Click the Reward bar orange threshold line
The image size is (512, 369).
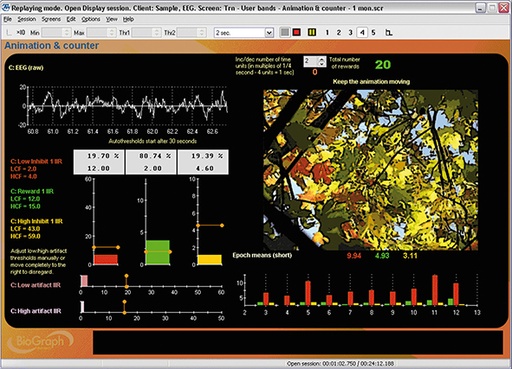click(158, 252)
